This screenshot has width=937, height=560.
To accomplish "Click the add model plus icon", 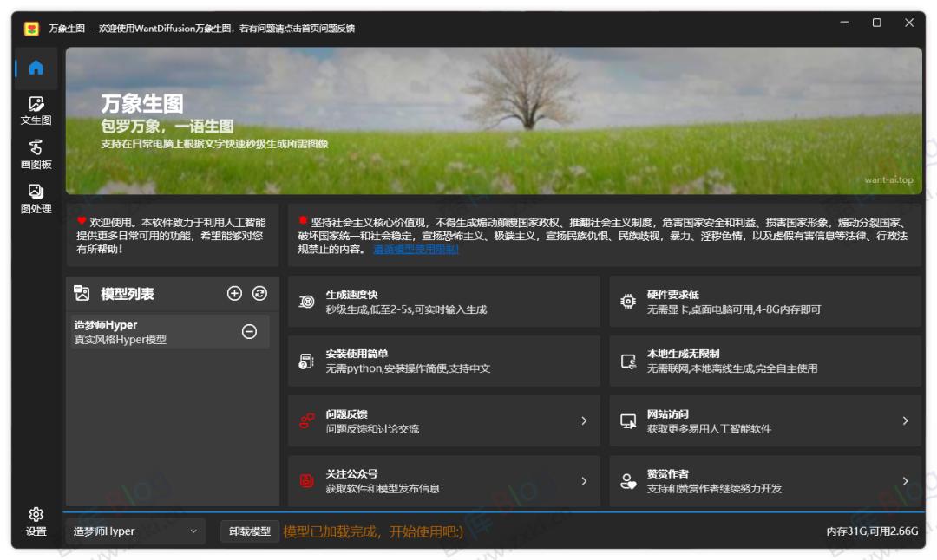I will click(x=234, y=293).
